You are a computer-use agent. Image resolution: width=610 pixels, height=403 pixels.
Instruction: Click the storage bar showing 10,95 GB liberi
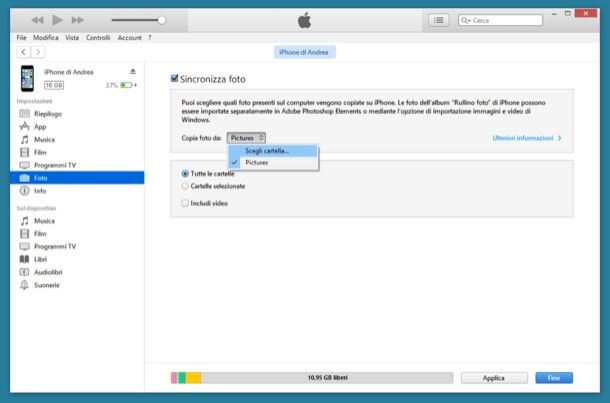312,378
